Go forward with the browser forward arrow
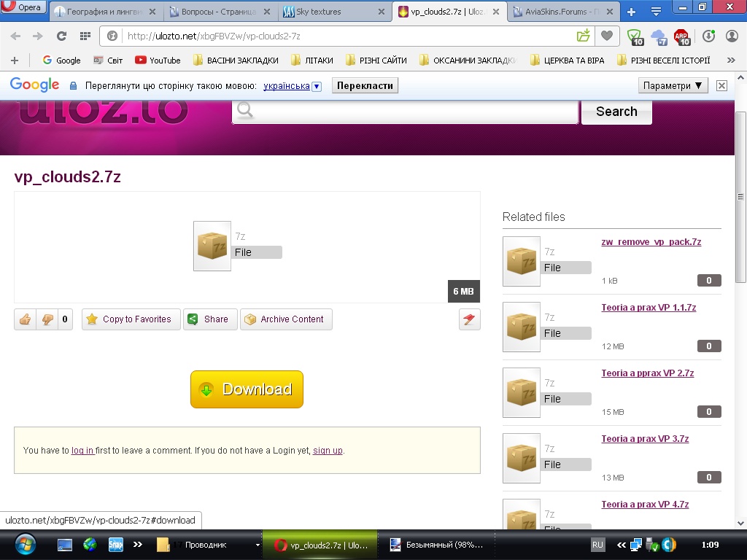 pyautogui.click(x=38, y=36)
